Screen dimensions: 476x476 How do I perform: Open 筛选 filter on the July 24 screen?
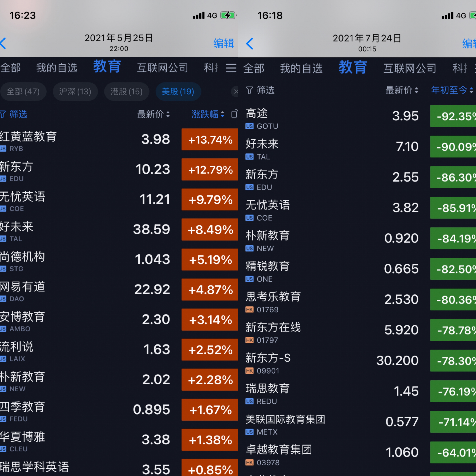[260, 90]
